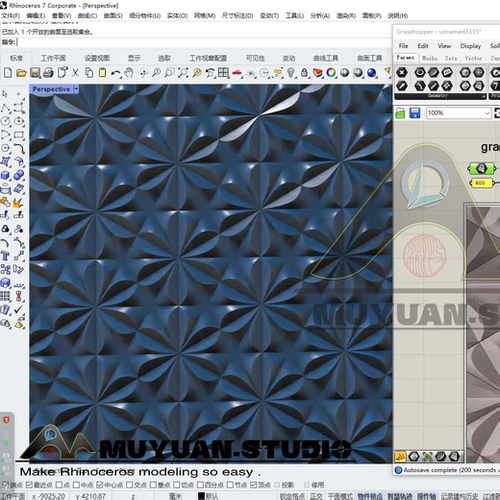Click the padlock lock objects icon
Image resolution: width=500 pixels, height=500 pixels.
304,72
